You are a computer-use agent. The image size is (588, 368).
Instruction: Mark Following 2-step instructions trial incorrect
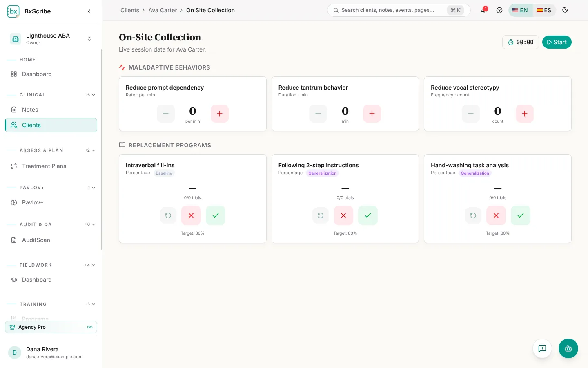(x=343, y=215)
